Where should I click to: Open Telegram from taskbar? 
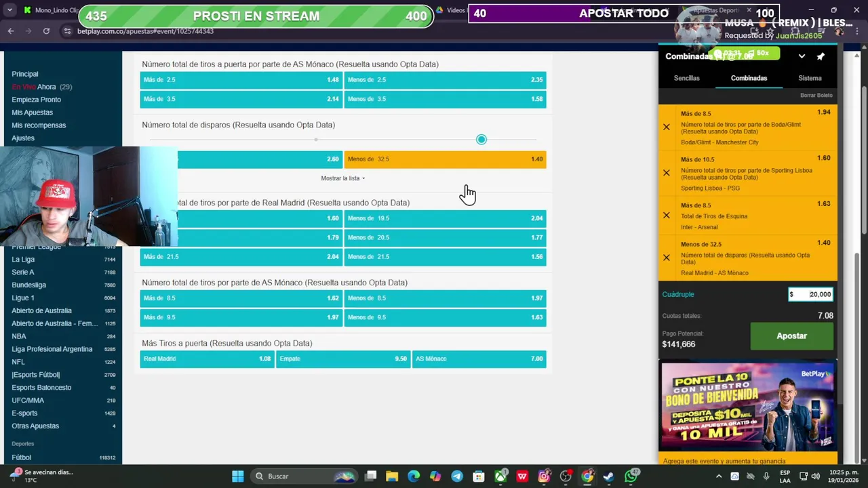(457, 476)
